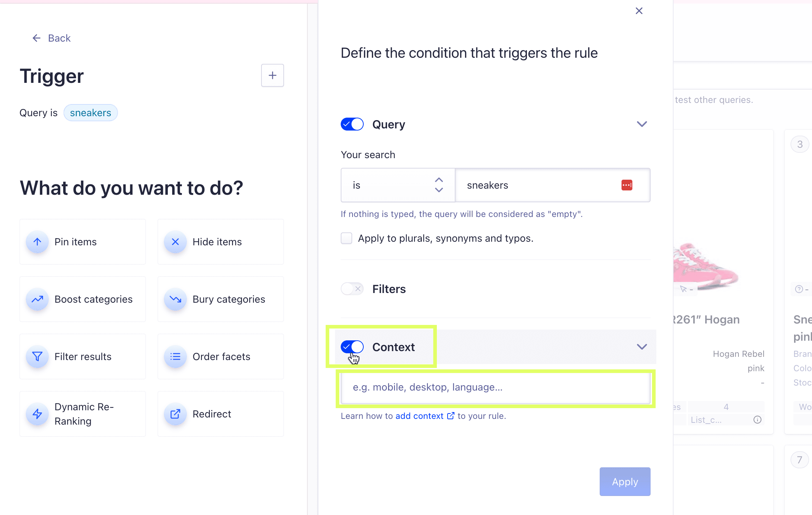Image resolution: width=812 pixels, height=515 pixels.
Task: Choose the Dynamic Re-Ranking lightning icon
Action: coord(37,414)
